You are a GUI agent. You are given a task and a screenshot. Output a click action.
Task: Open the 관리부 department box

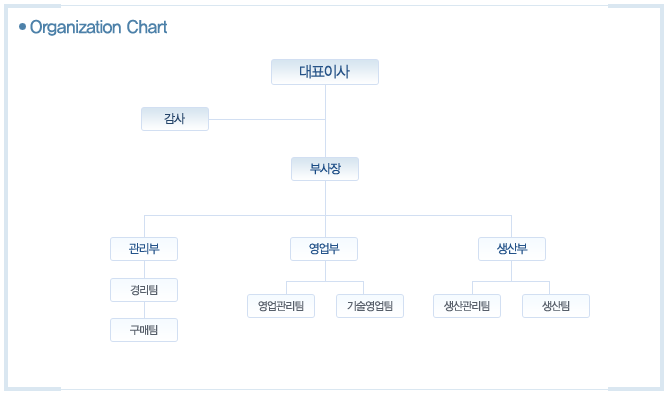point(144,249)
